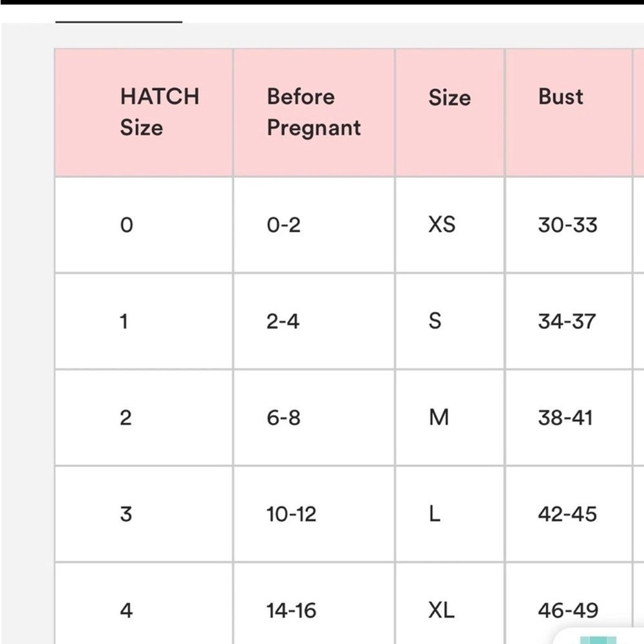Click the 6-8 before pregnant cell

pyautogui.click(x=314, y=418)
